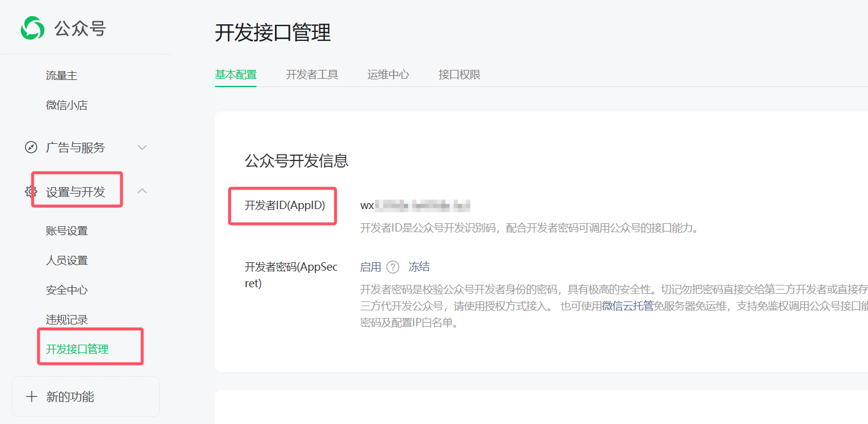Go to 人员设置 in the sidebar
The image size is (868, 424).
[x=67, y=261]
